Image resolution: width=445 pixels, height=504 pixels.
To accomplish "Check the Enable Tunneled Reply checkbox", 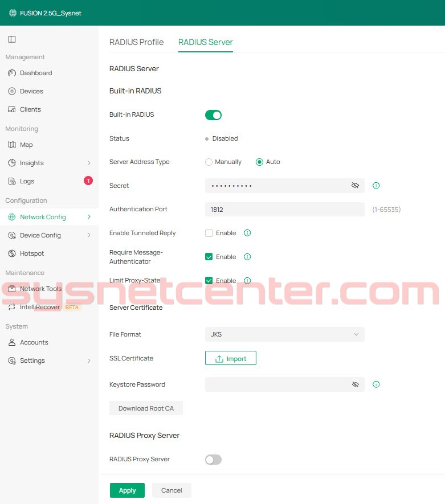I will pyautogui.click(x=209, y=233).
